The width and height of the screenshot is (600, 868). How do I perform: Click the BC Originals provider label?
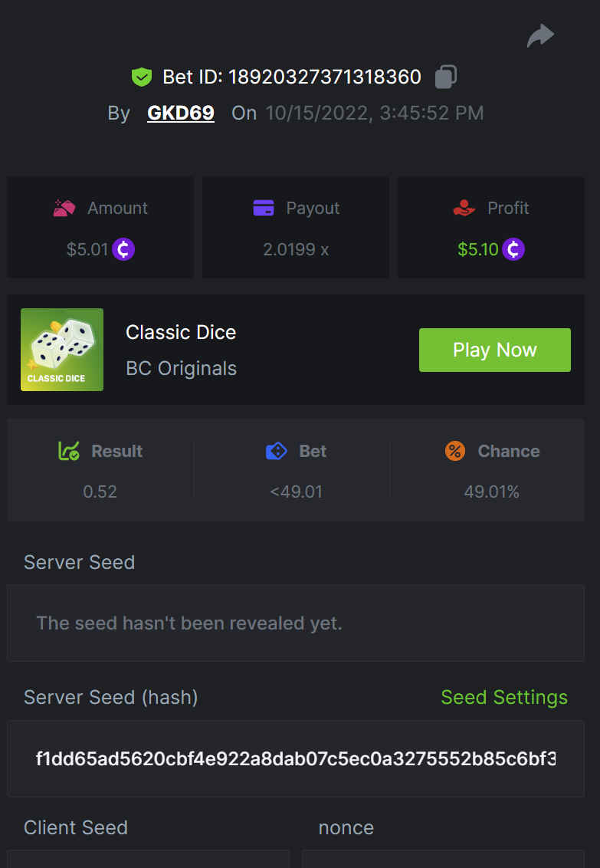[181, 368]
